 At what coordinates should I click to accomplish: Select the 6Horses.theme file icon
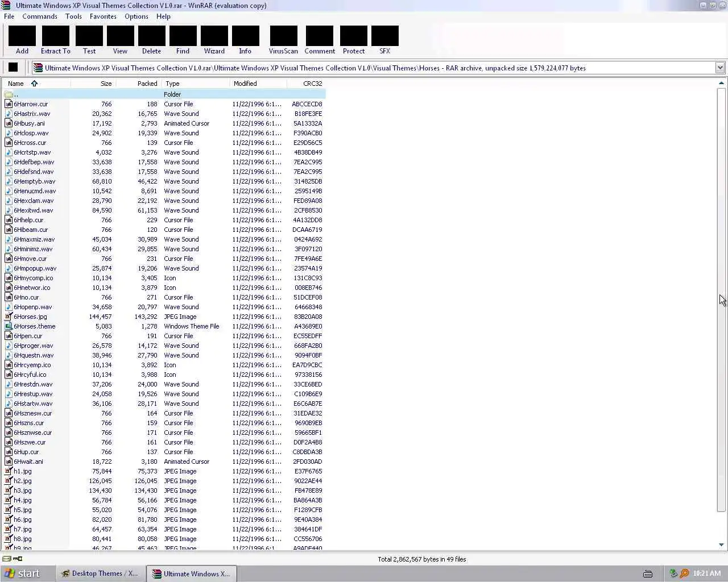9,326
